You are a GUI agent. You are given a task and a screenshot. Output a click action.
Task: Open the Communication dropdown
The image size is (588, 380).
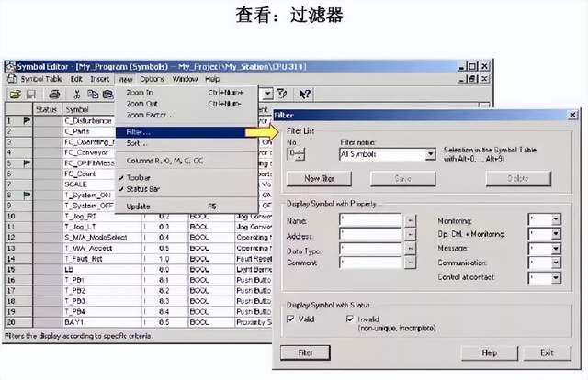[556, 263]
